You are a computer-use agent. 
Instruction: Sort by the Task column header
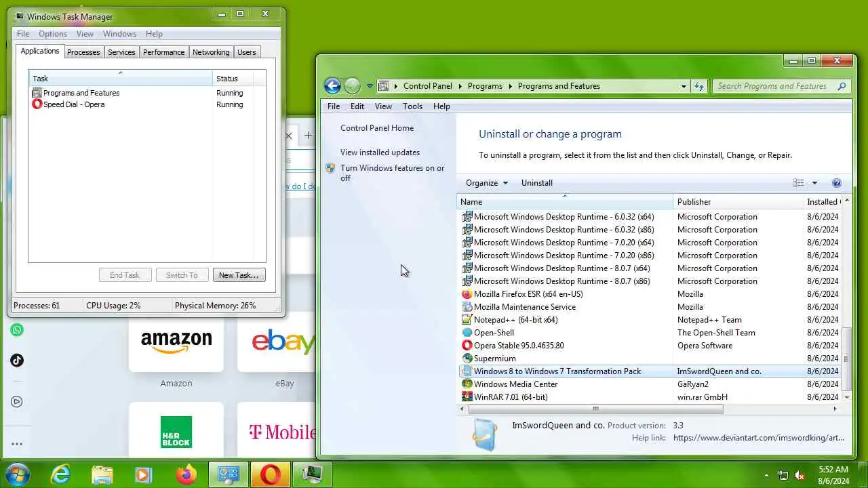coord(120,79)
